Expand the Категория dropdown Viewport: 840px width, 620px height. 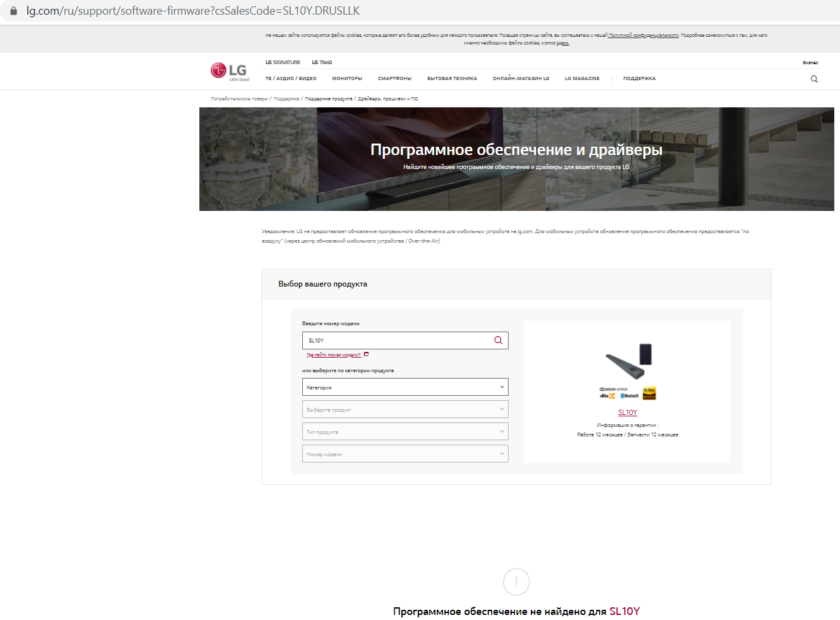point(405,387)
